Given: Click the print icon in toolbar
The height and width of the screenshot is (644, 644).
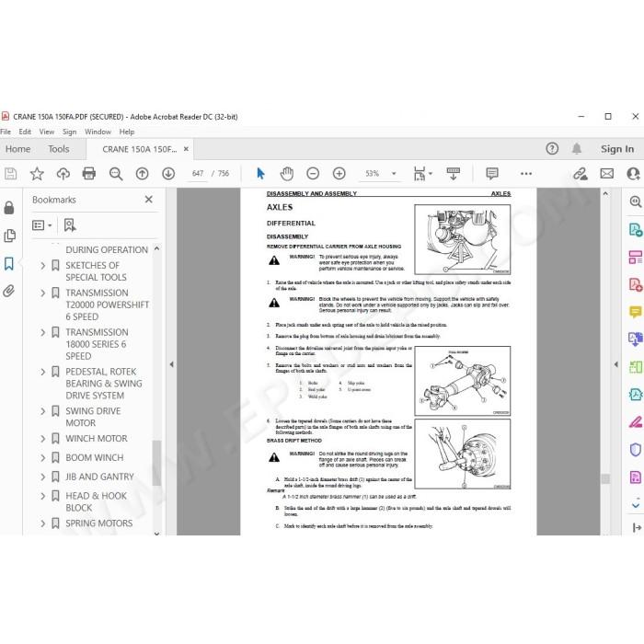Looking at the screenshot, I should pyautogui.click(x=88, y=173).
